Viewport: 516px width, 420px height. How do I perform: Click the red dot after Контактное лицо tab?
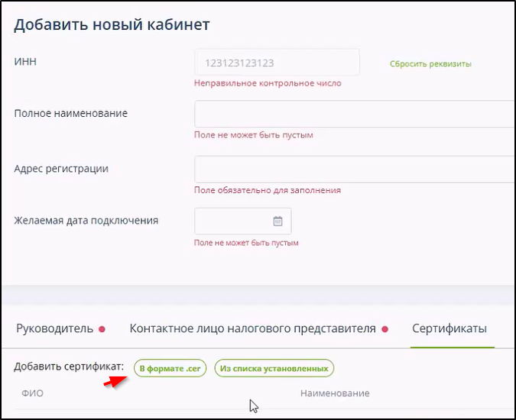coord(385,329)
